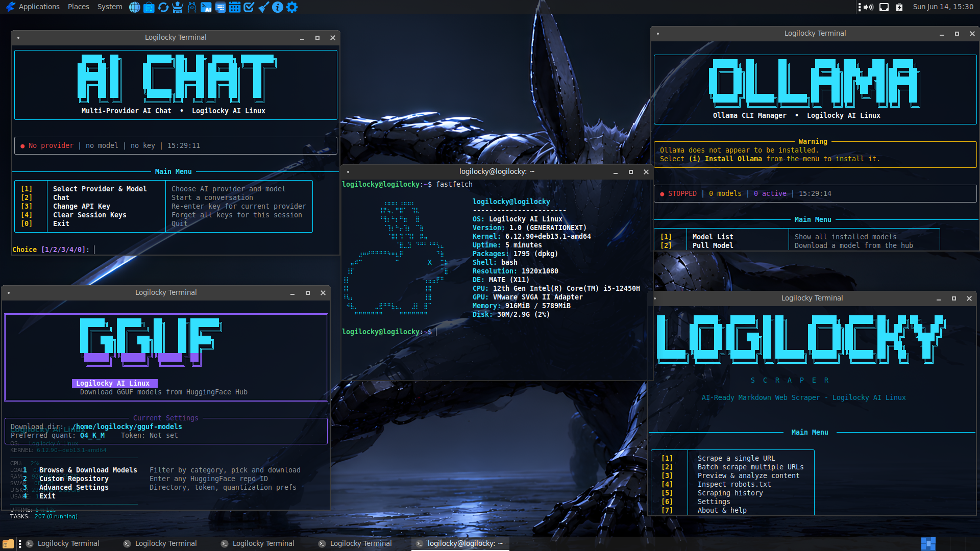Open the checkmark tasks icon
The height and width of the screenshot is (551, 980).
[x=249, y=7]
